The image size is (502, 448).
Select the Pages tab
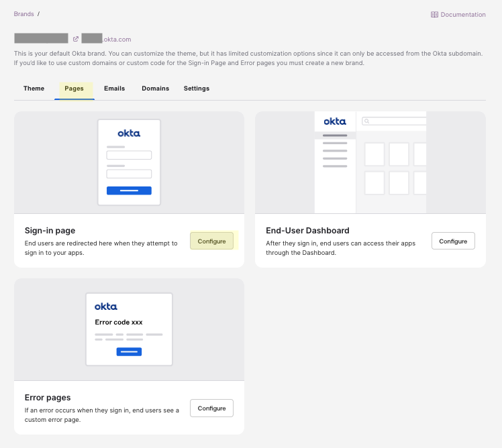(74, 89)
